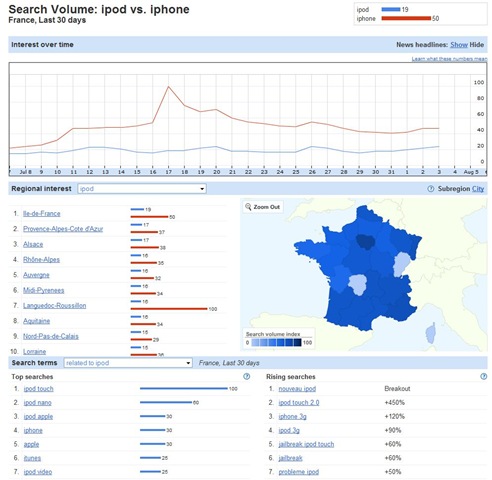The width and height of the screenshot is (492, 480).
Task: Click Corsica island on the map
Action: [431, 333]
